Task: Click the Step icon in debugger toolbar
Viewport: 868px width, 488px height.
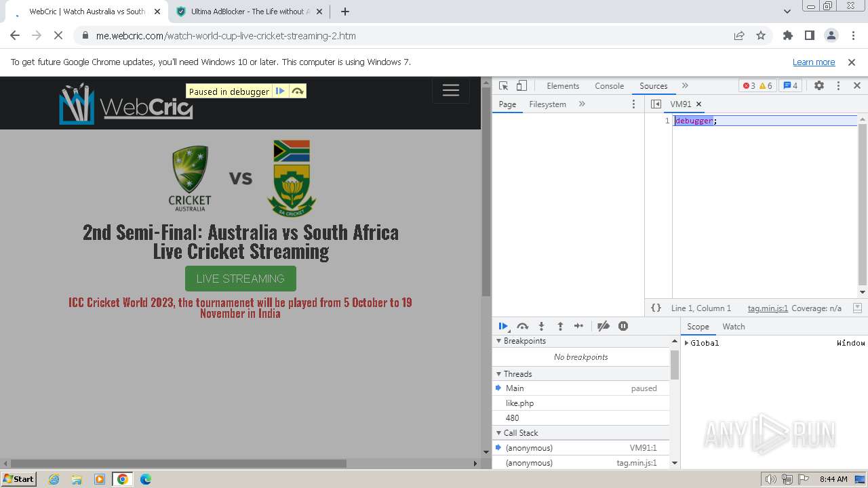Action: 578,326
